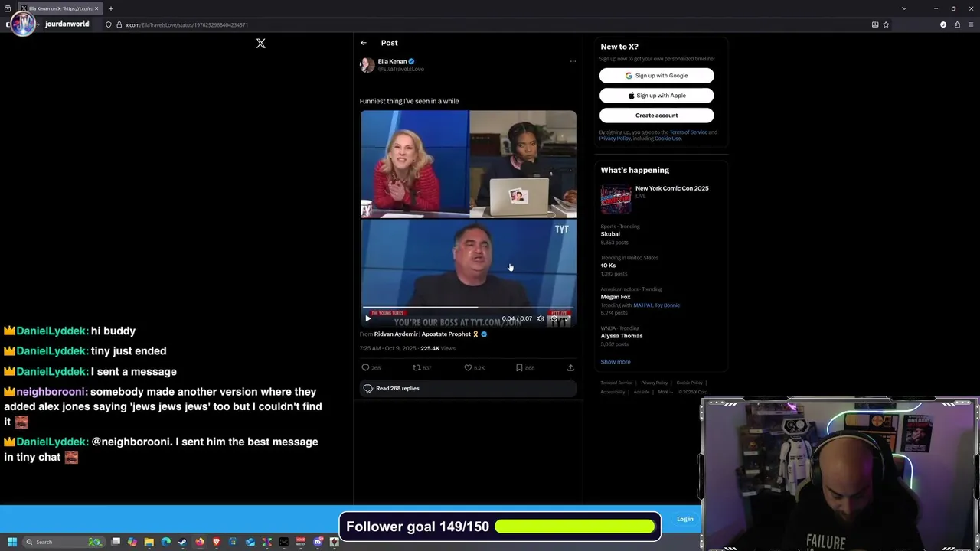Open Ridvan Aydemir | Apostate Prophet source link
980x551 pixels.
(x=423, y=334)
